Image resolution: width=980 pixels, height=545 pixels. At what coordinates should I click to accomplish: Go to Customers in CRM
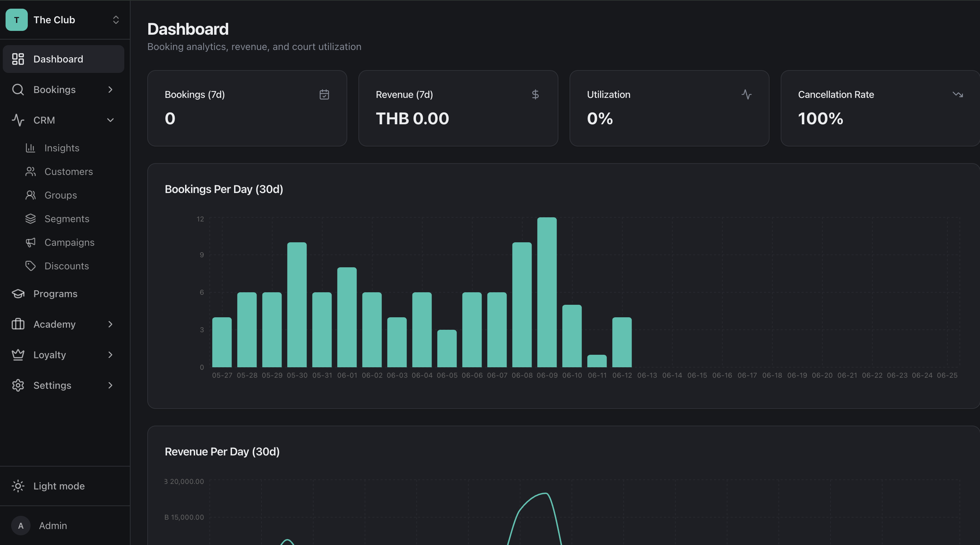pyautogui.click(x=68, y=171)
